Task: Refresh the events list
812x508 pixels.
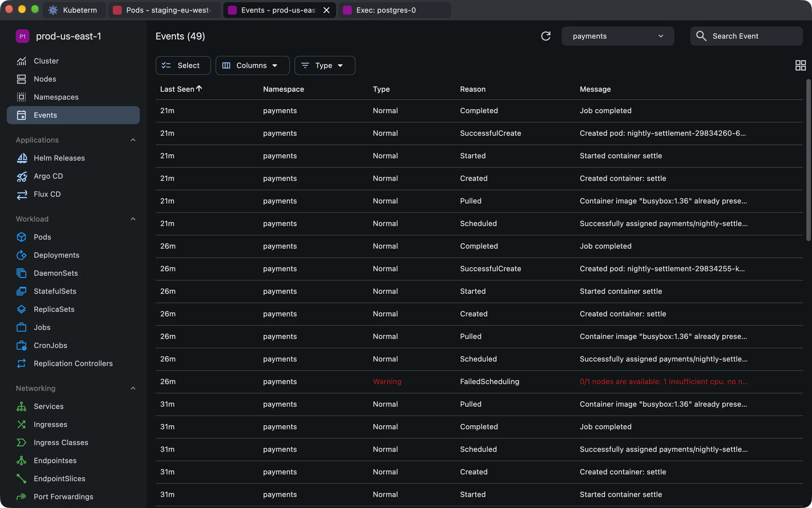Action: (x=546, y=36)
